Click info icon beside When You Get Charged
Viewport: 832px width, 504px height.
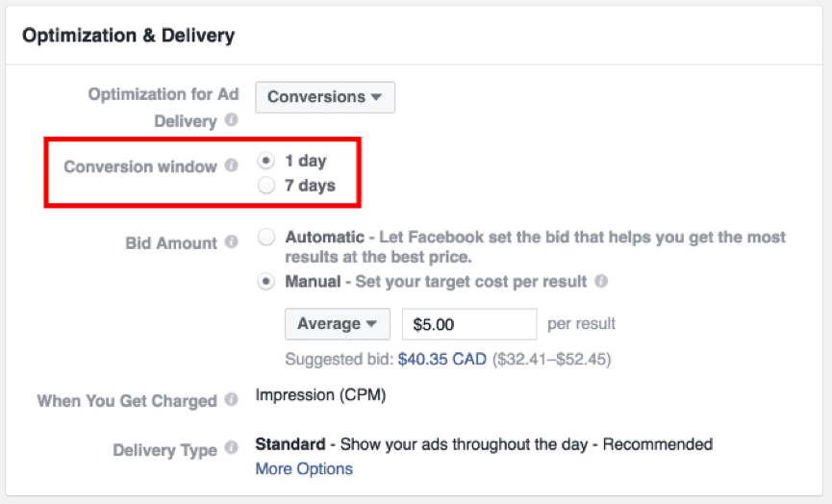(231, 400)
